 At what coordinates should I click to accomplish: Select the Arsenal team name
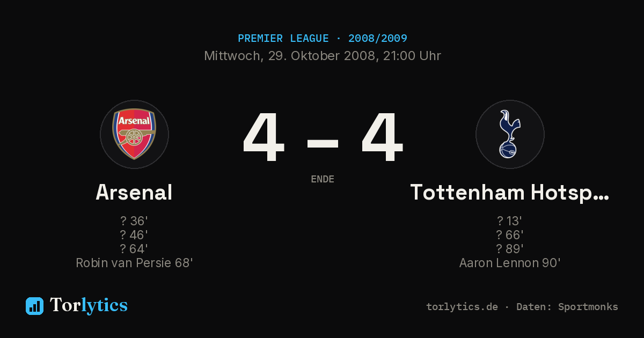134,192
